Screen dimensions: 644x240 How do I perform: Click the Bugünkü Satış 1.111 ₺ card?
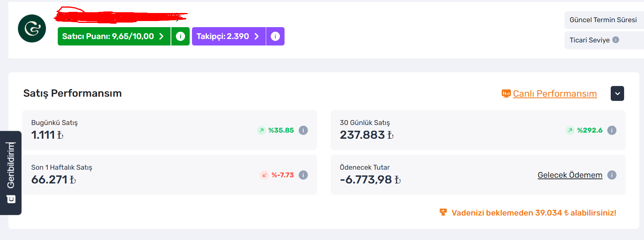click(169, 130)
